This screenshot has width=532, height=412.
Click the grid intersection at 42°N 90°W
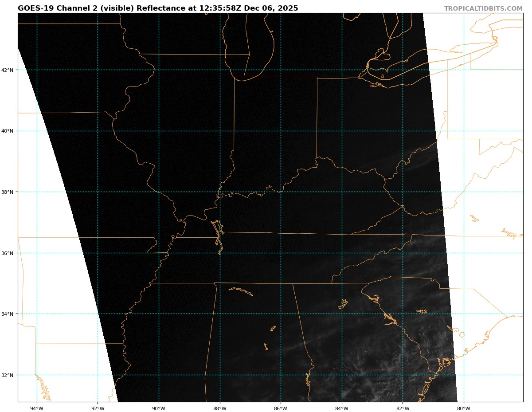pos(159,70)
